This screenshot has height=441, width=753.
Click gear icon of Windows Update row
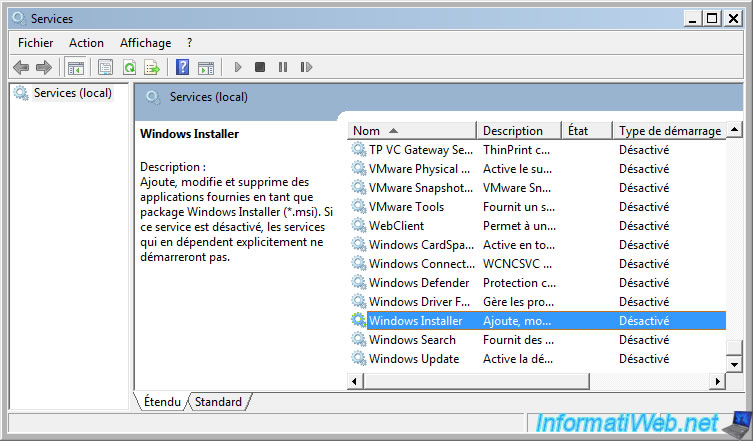pyautogui.click(x=358, y=358)
